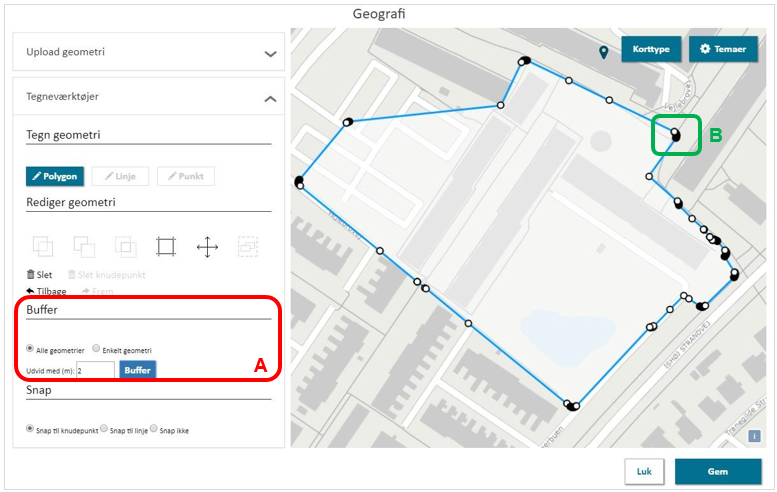Click the polygon vertex inside the green box
The height and width of the screenshot is (492, 777).
pos(675,134)
